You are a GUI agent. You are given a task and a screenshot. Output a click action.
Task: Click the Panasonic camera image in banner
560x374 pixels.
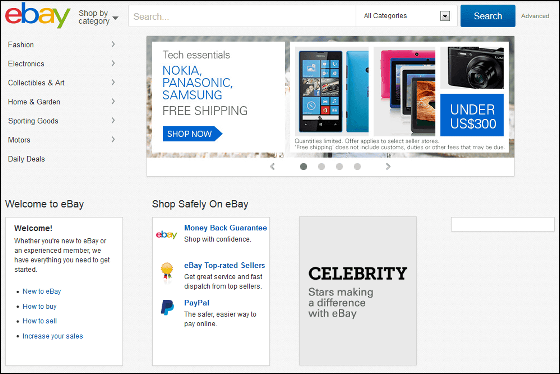pyautogui.click(x=472, y=68)
